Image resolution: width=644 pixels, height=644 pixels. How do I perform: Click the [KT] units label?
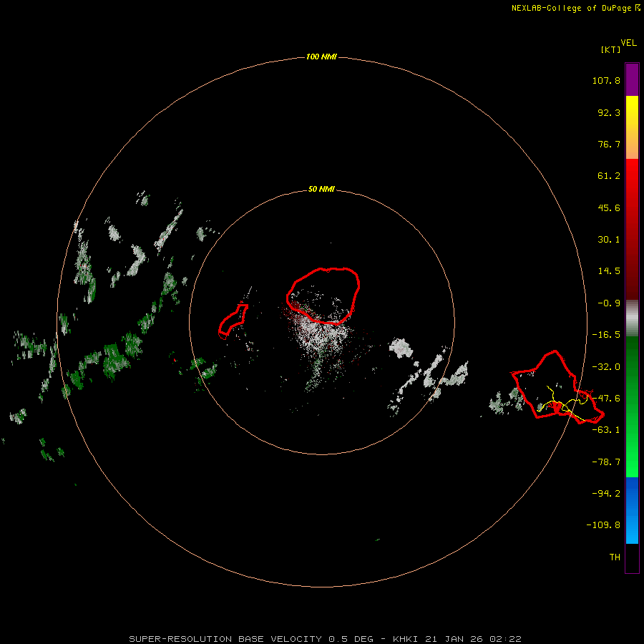point(610,49)
